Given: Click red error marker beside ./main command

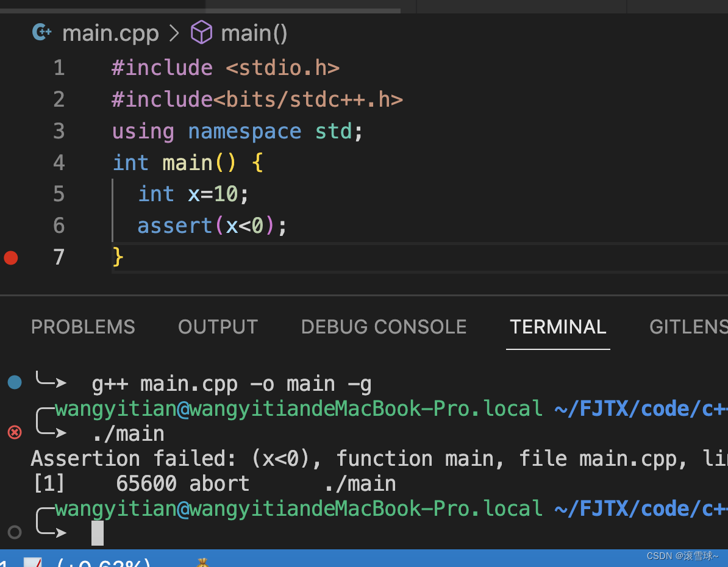Looking at the screenshot, I should [15, 432].
